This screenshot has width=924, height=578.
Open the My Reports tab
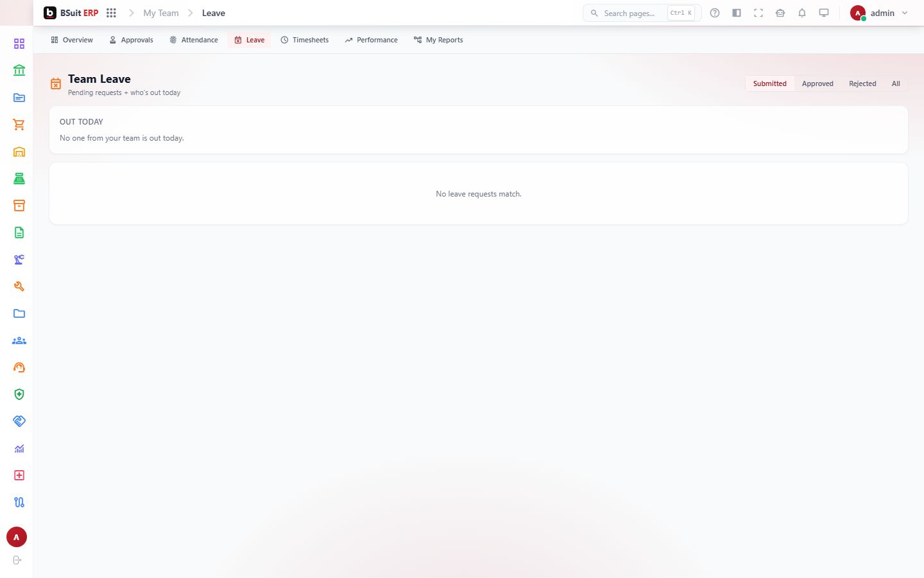438,40
